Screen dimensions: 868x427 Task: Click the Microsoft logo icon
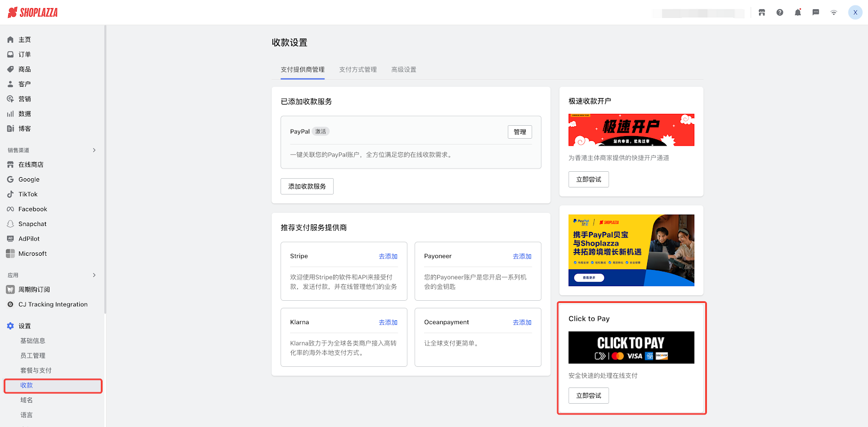[10, 254]
